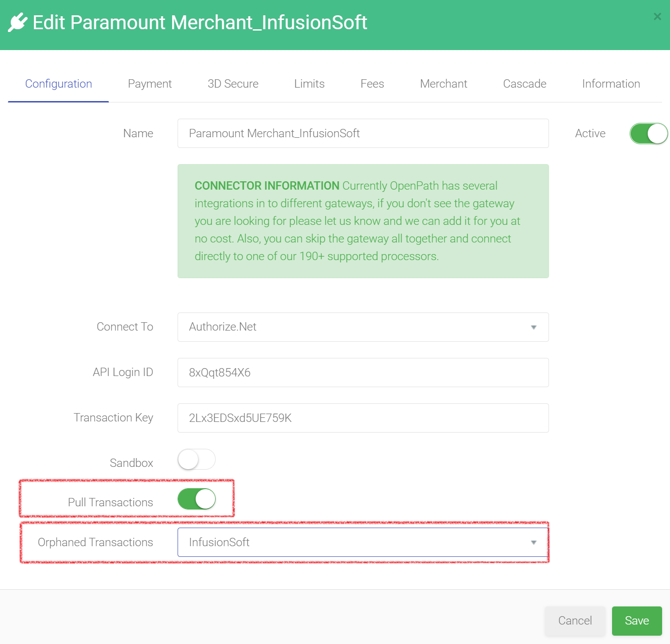Click the Save button
670x644 pixels.
[x=637, y=621]
